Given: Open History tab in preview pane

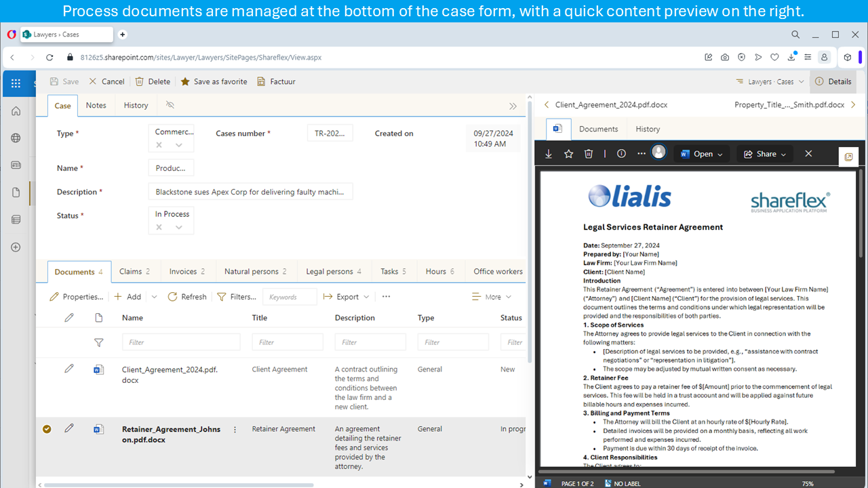Looking at the screenshot, I should [x=648, y=129].
